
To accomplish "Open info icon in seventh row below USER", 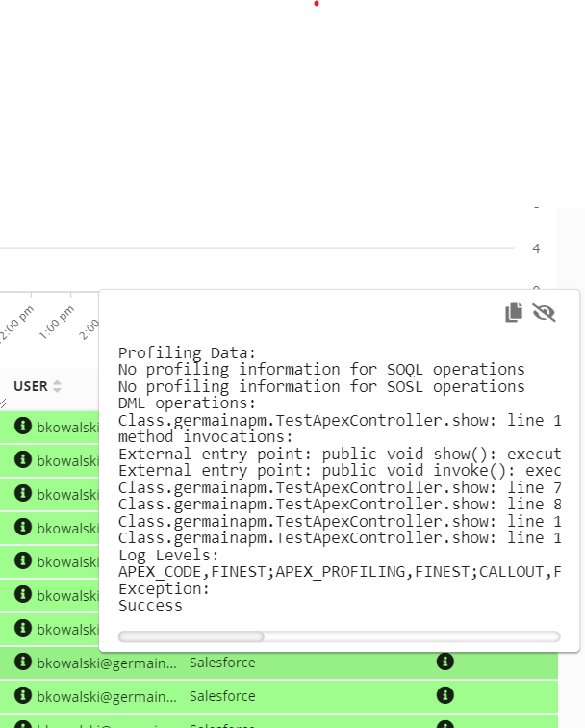I will [23, 629].
